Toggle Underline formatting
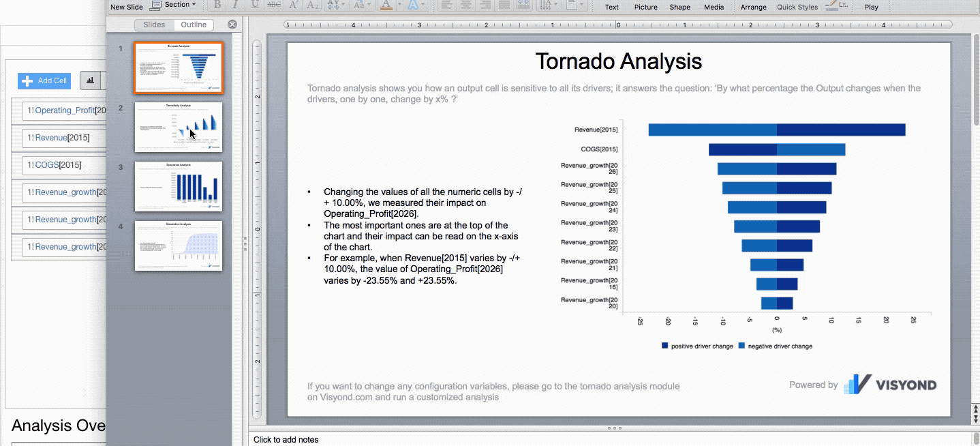Image resolution: width=980 pixels, height=446 pixels. (x=255, y=5)
